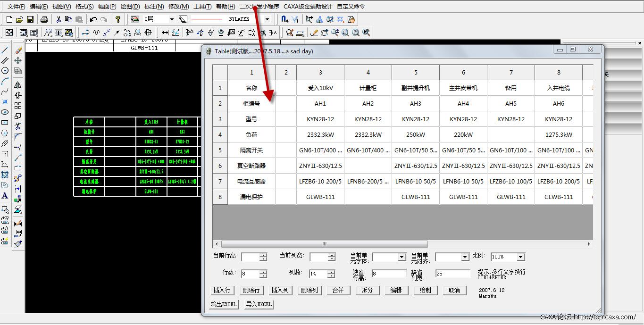
Task: Click the Cut scissors icon in top toolbar
Action: tap(59, 19)
